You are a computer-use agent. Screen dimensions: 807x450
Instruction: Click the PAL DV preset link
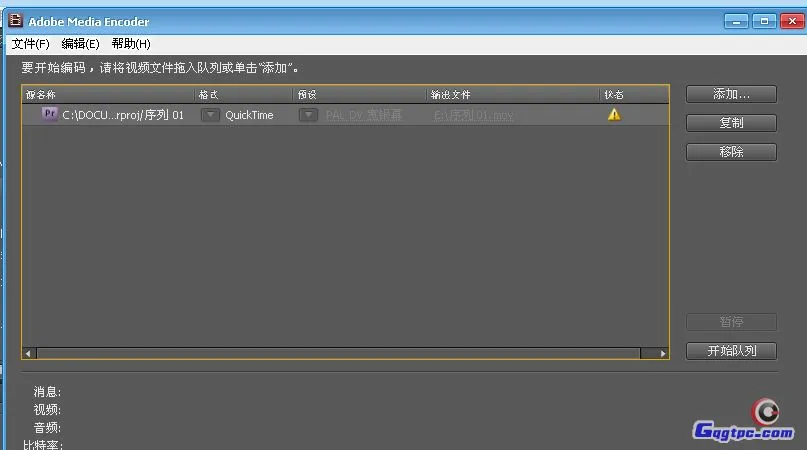point(363,115)
